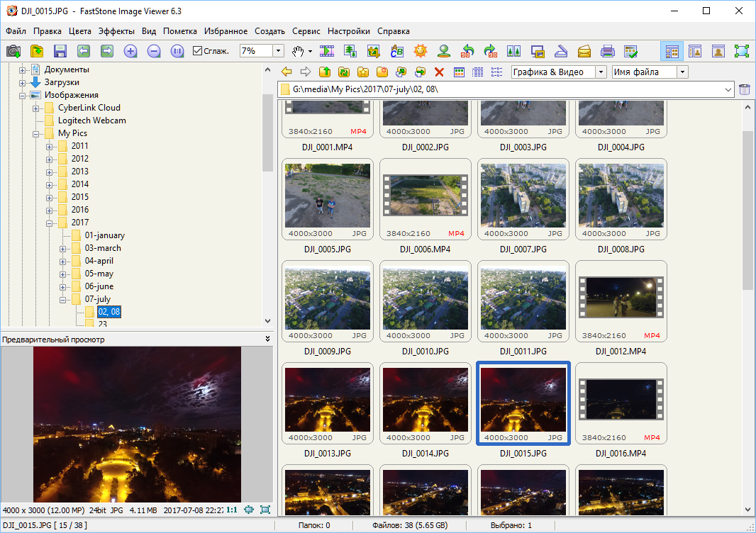Click the printer icon in the toolbar

coord(607,51)
